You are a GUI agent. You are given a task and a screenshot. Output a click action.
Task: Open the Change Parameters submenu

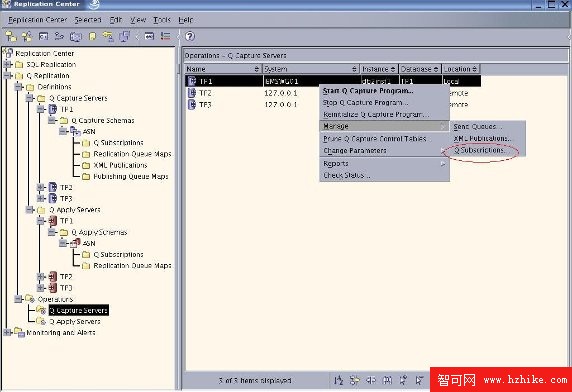click(x=384, y=151)
